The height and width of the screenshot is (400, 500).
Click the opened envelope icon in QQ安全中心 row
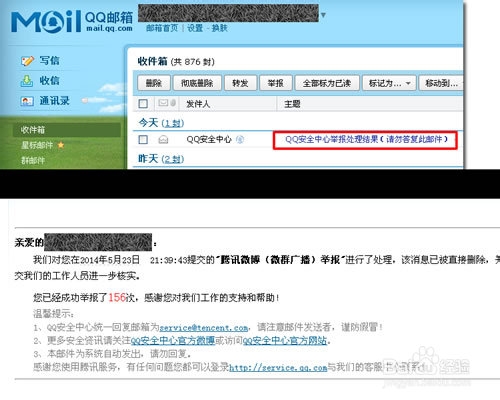point(163,139)
